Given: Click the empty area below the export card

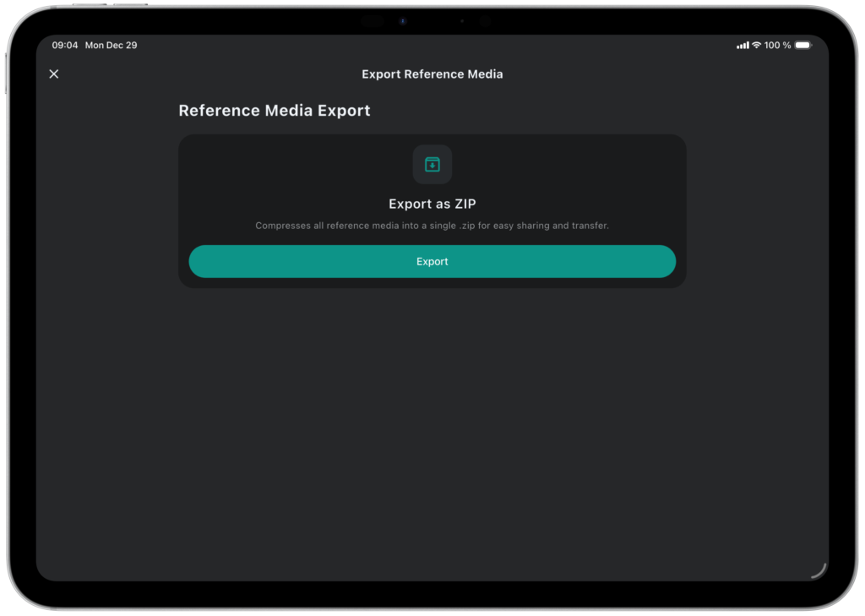Looking at the screenshot, I should (432, 422).
